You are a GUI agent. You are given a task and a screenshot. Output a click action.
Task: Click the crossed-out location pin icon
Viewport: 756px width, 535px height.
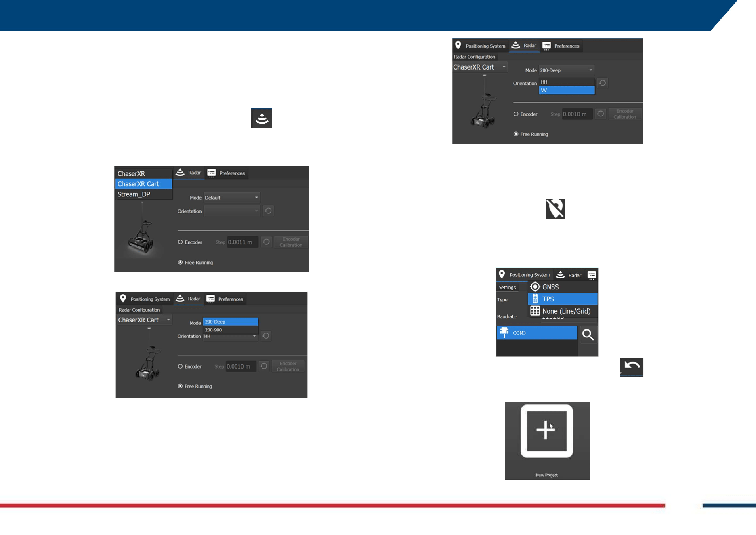pos(555,209)
